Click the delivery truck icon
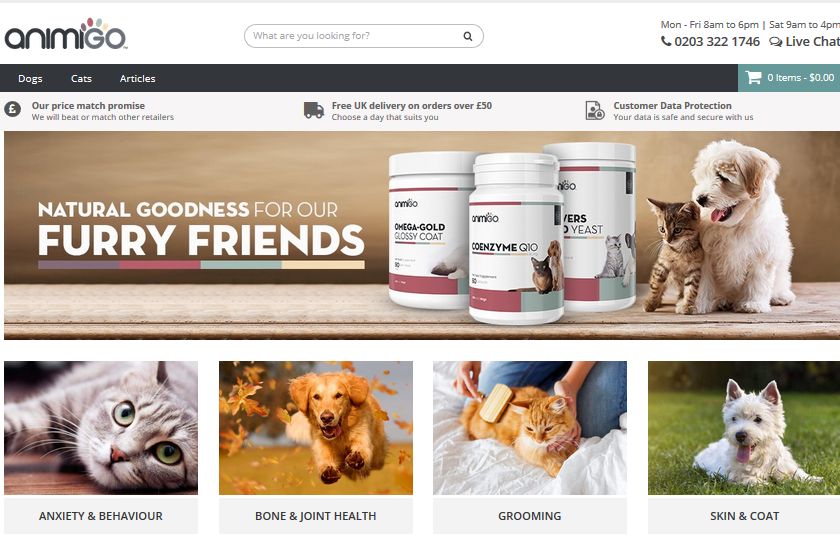This screenshot has height=536, width=840. (x=313, y=110)
